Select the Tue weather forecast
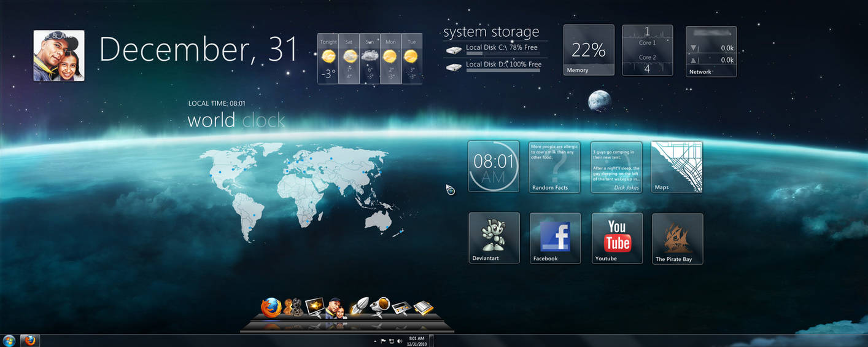Screen dimensions: 868x347 coord(412,58)
